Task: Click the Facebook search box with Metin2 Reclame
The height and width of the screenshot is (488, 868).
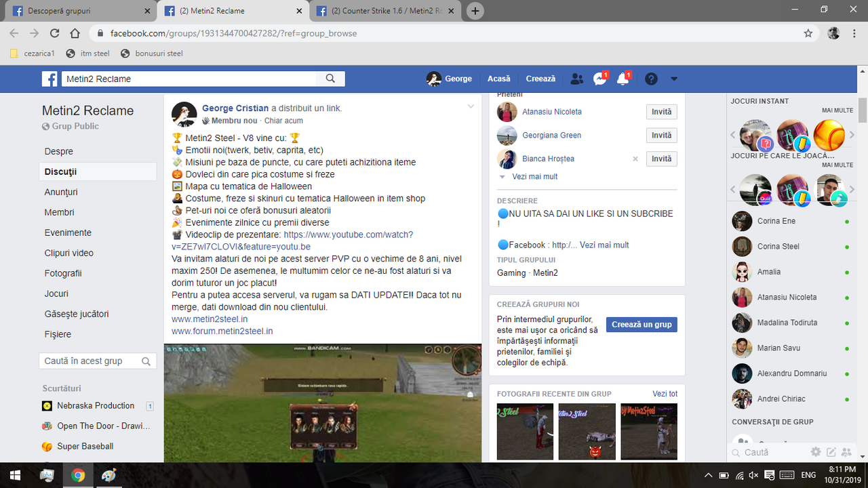Action: tap(189, 79)
